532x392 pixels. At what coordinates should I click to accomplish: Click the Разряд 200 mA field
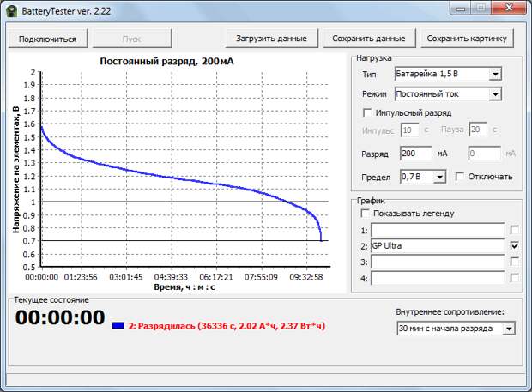point(416,154)
